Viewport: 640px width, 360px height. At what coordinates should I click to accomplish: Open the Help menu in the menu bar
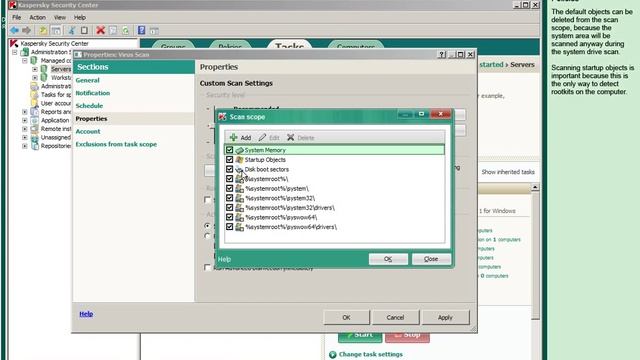(80, 18)
